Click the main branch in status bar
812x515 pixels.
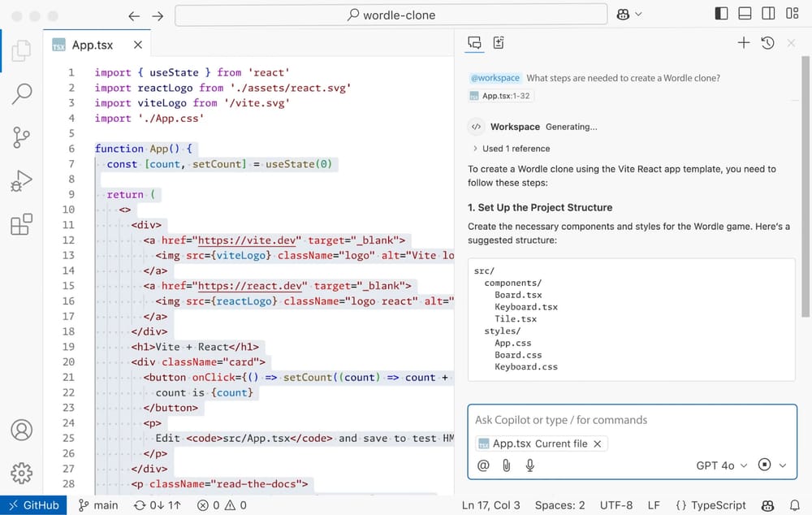pos(98,505)
